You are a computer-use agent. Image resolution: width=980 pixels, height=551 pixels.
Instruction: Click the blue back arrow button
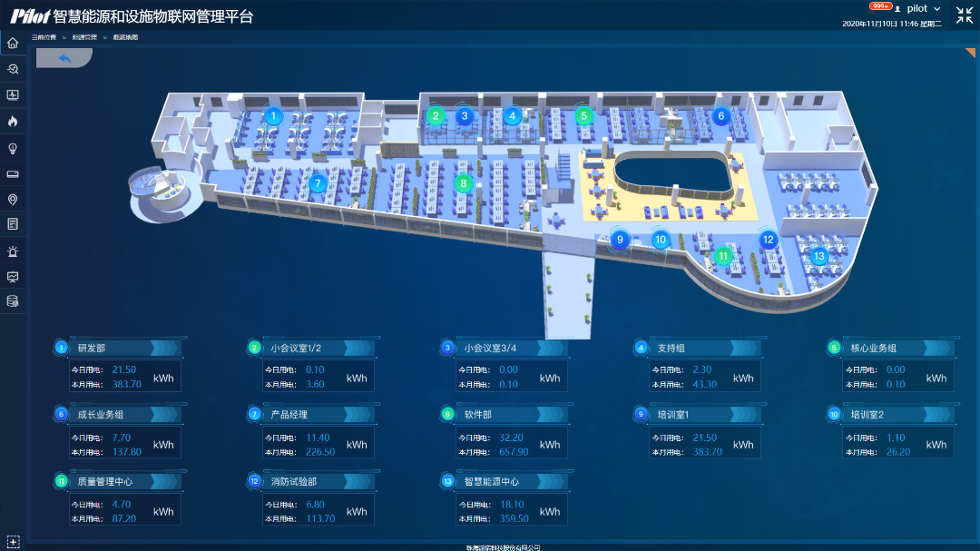click(64, 58)
